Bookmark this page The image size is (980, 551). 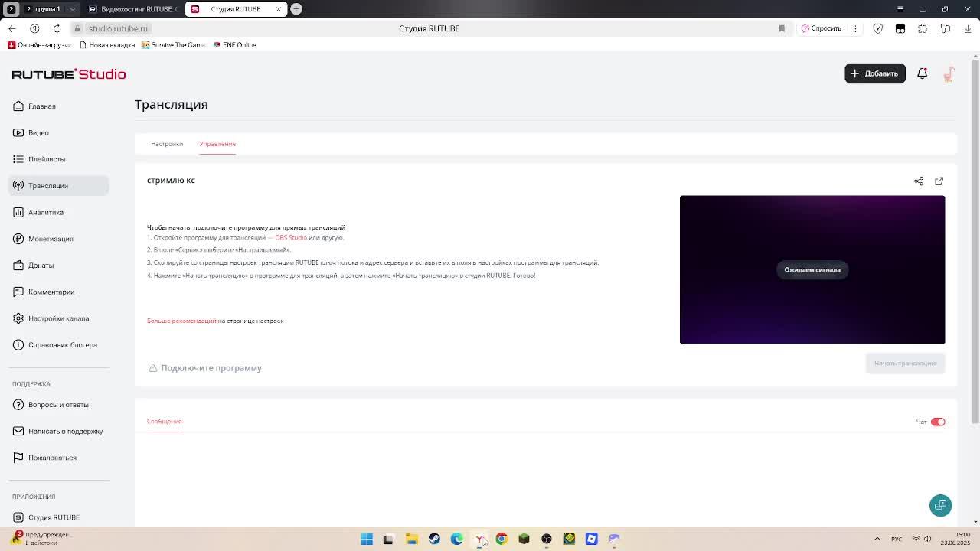pyautogui.click(x=782, y=28)
